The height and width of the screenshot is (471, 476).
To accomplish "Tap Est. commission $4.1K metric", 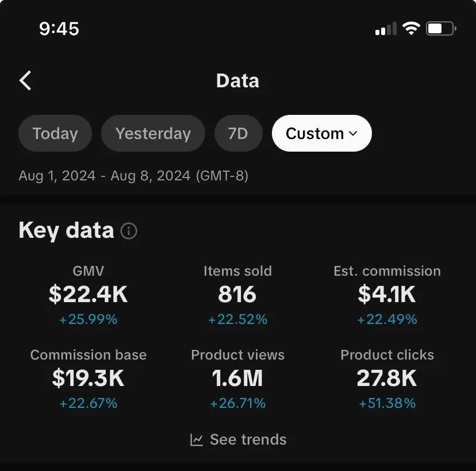I will tap(387, 295).
